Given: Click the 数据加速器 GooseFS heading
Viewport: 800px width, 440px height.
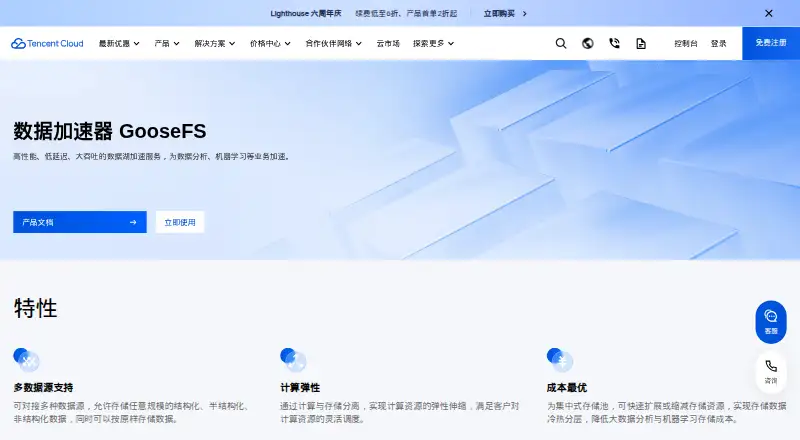Looking at the screenshot, I should tap(110, 131).
